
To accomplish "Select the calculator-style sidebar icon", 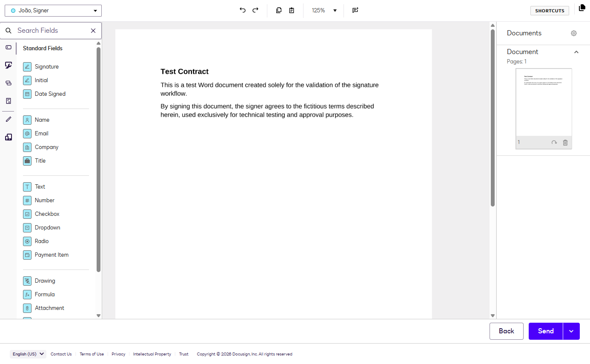I will coord(9,101).
